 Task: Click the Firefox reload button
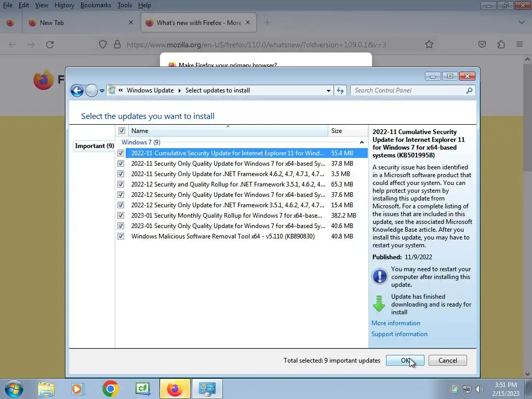point(50,45)
